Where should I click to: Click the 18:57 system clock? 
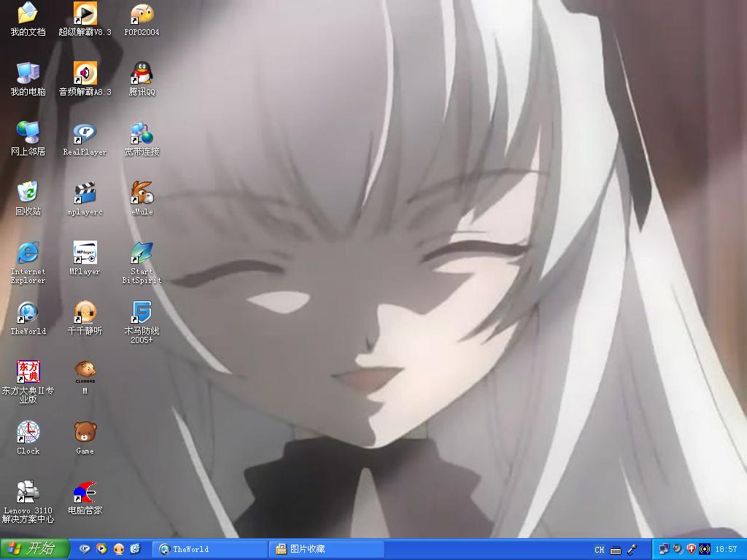[x=726, y=550]
